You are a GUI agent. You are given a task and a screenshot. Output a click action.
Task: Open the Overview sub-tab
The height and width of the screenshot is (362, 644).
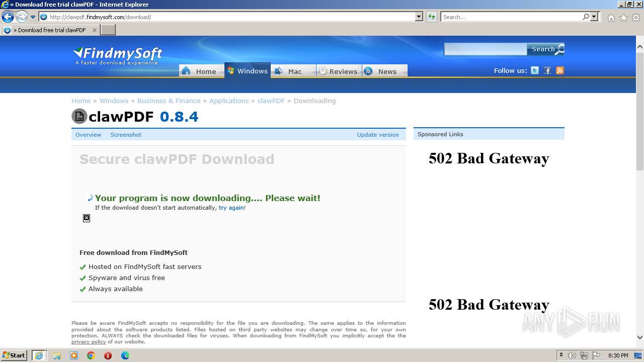click(x=89, y=135)
